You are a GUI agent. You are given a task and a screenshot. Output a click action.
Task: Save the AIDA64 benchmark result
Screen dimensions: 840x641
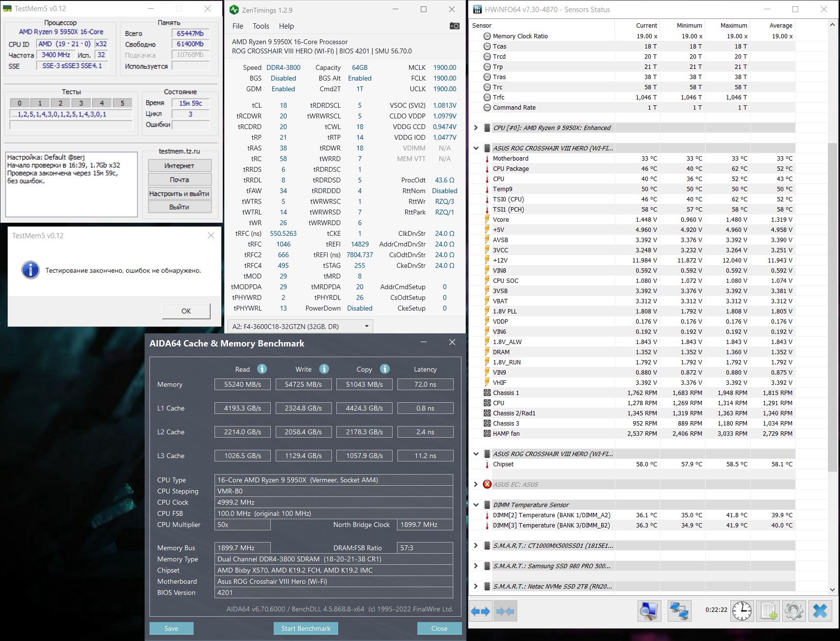pos(171,628)
